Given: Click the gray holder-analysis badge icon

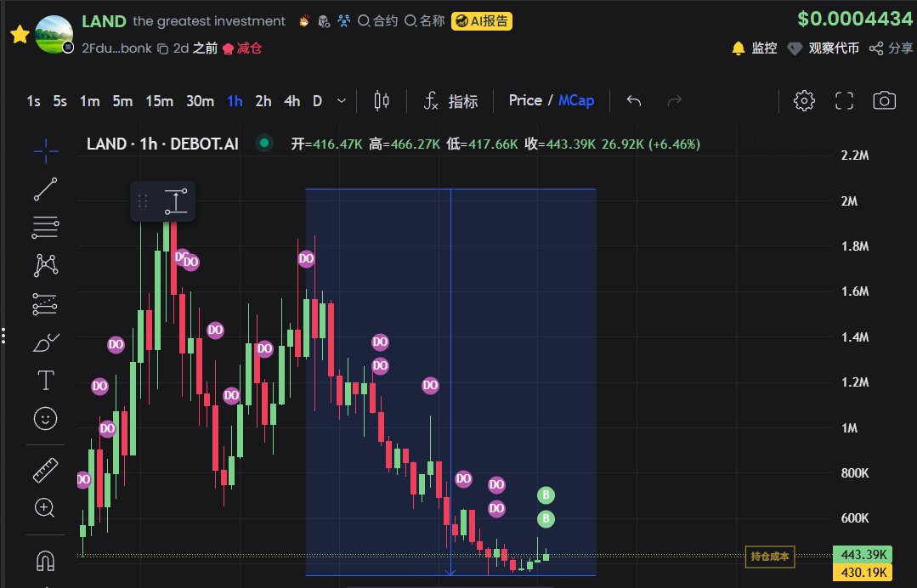Looking at the screenshot, I should click(x=324, y=21).
